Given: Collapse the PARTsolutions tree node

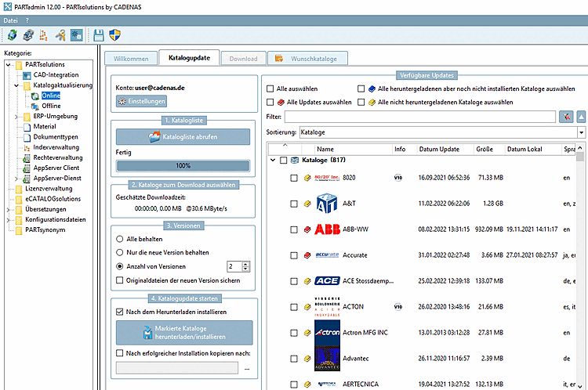Looking at the screenshot, I should 9,65.
